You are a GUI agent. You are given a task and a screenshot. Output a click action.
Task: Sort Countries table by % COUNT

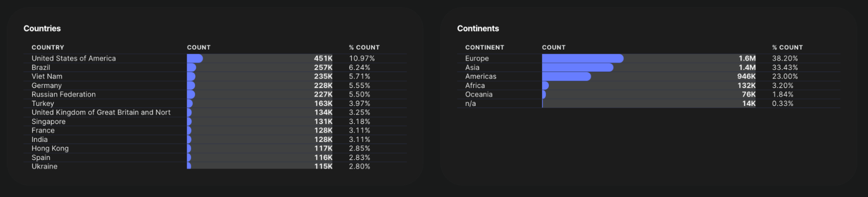pos(364,47)
